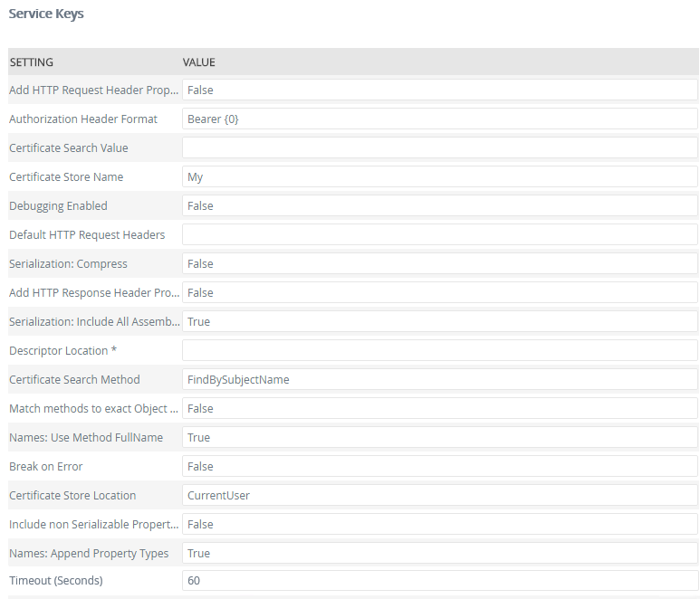The height and width of the screenshot is (599, 700).
Task: Select the Add HTTP Response Header Pro... label
Action: [x=94, y=293]
